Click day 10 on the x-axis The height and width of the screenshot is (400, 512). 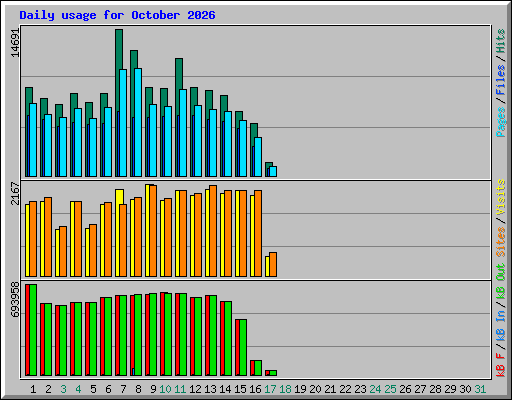[165, 389]
